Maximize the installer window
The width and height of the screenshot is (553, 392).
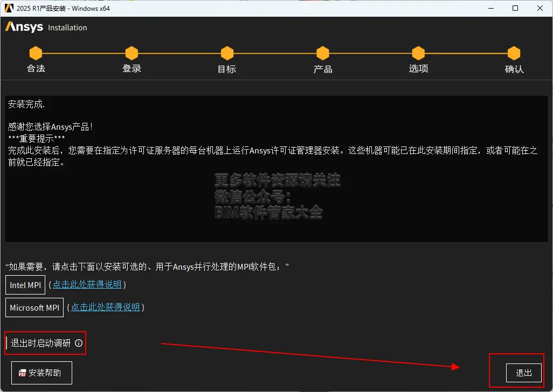click(515, 8)
